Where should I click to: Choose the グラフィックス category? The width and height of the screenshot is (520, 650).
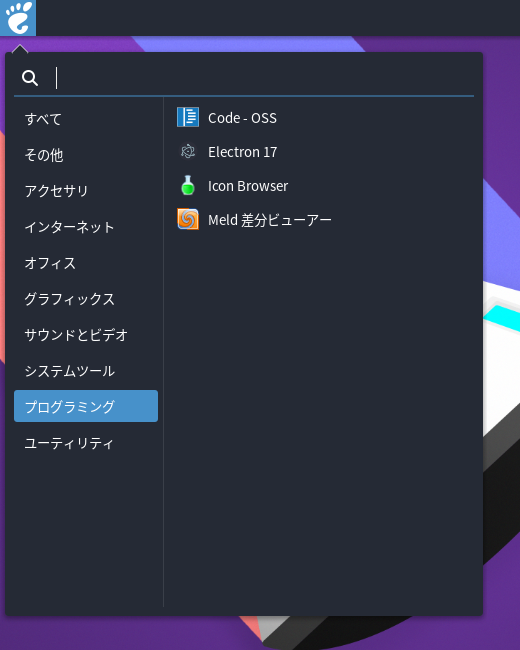point(86,298)
